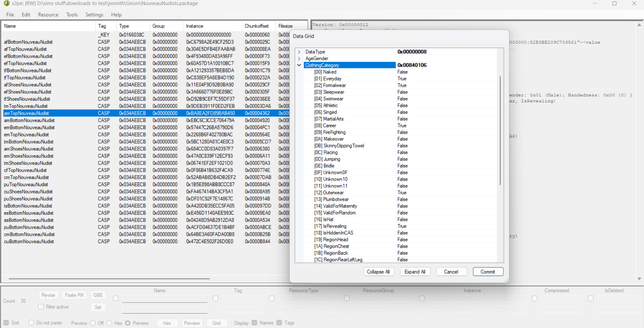Click the Hex button in bottom bar

point(167,323)
